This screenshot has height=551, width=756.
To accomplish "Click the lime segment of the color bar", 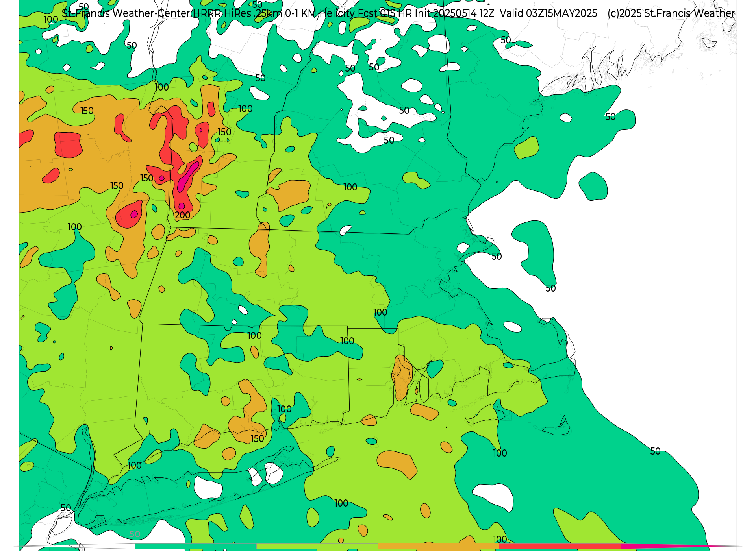I will [317, 546].
